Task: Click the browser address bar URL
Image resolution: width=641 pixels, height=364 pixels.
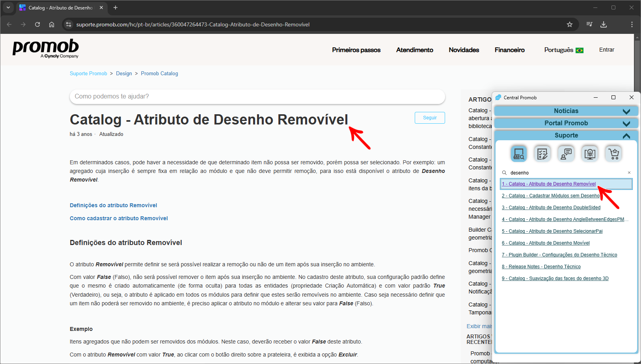Action: pos(193,24)
